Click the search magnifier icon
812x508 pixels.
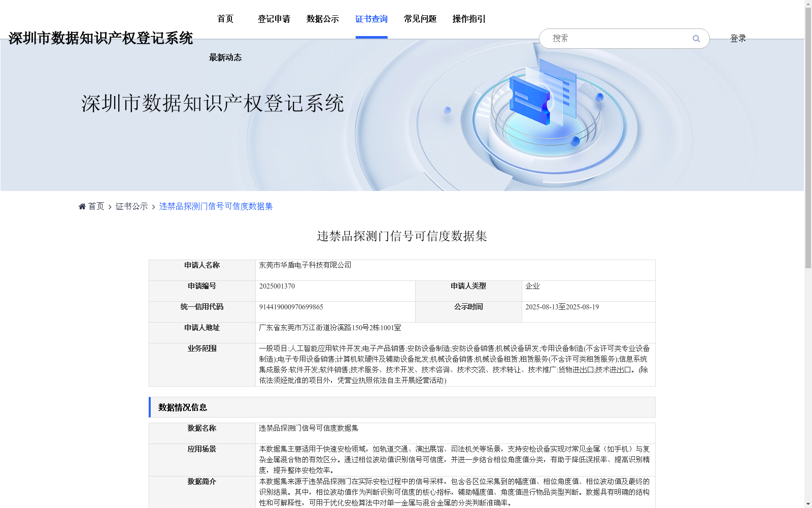pos(696,39)
